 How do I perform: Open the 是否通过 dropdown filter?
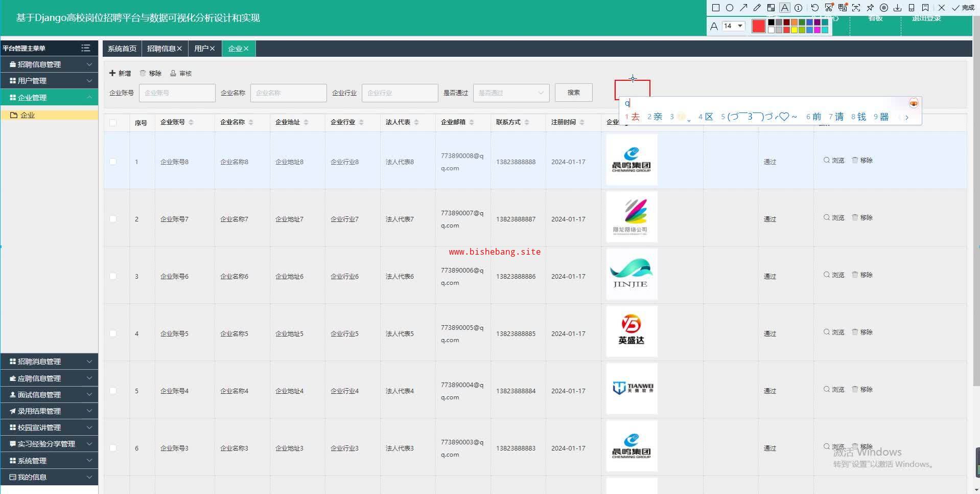[511, 93]
